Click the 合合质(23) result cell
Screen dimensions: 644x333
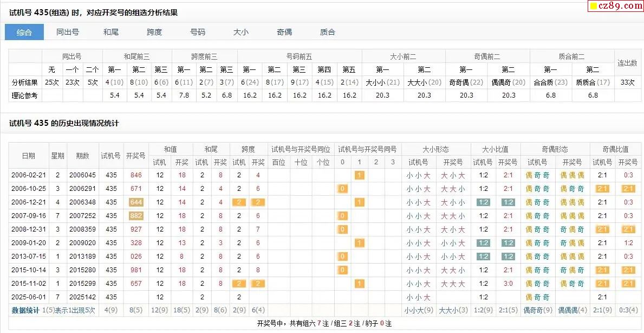[550, 82]
